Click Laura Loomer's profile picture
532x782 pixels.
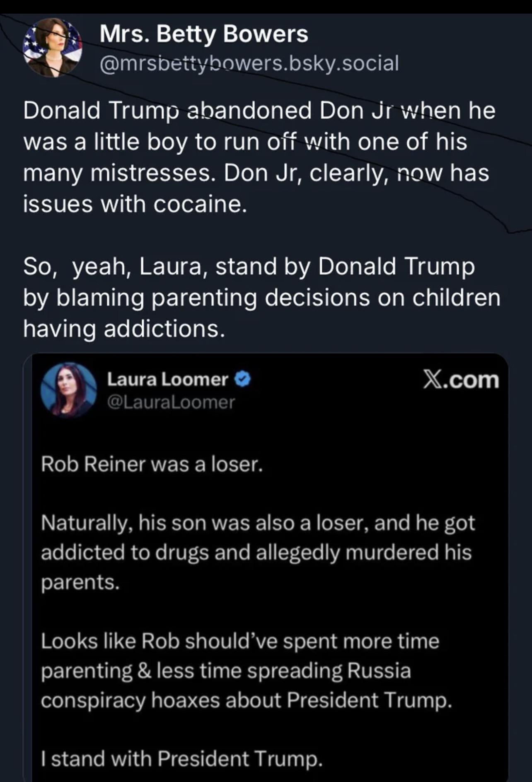[x=68, y=390]
